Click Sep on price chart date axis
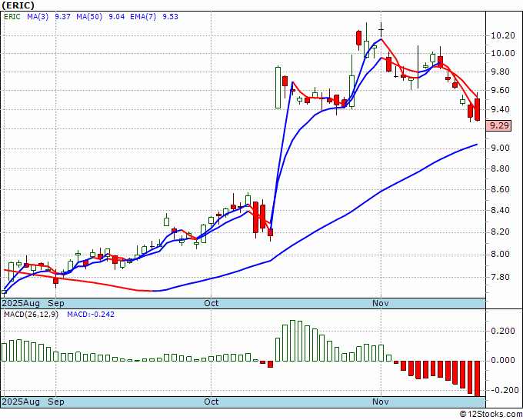The height and width of the screenshot is (420, 523). [x=56, y=303]
